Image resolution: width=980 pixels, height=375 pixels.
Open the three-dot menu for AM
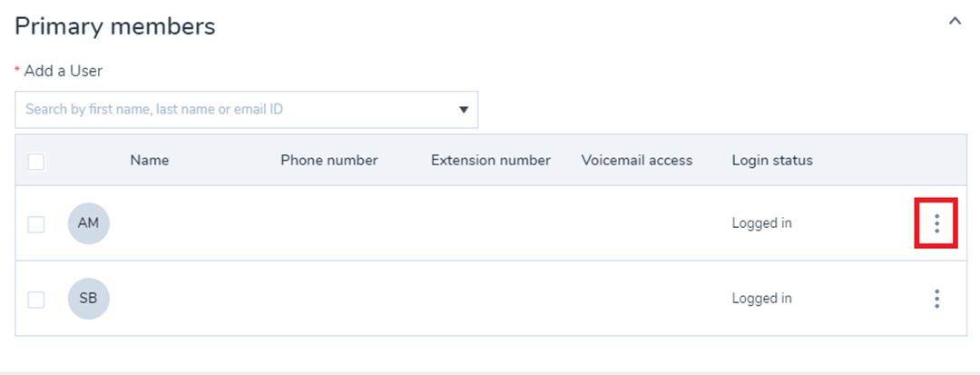point(936,223)
